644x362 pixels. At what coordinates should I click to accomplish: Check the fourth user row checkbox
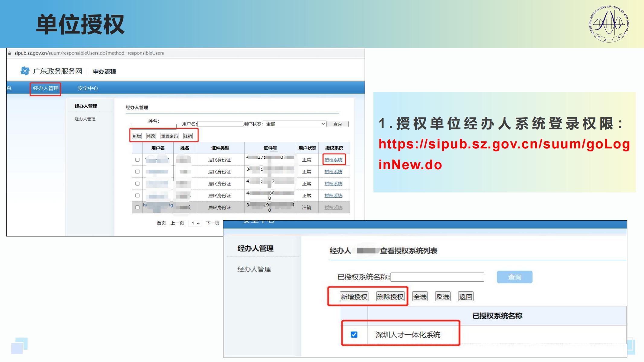point(137,195)
